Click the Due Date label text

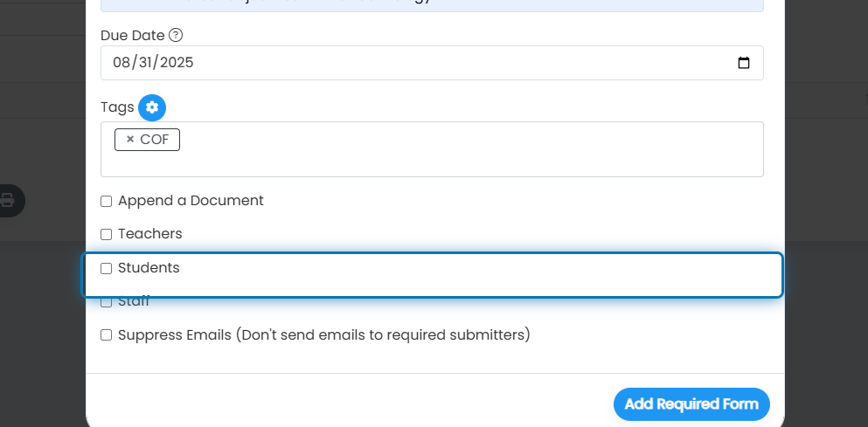pyautogui.click(x=132, y=36)
